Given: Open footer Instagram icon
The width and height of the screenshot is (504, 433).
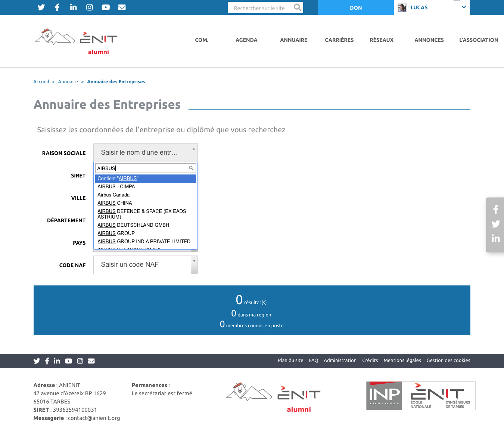Looking at the screenshot, I should pos(80,361).
